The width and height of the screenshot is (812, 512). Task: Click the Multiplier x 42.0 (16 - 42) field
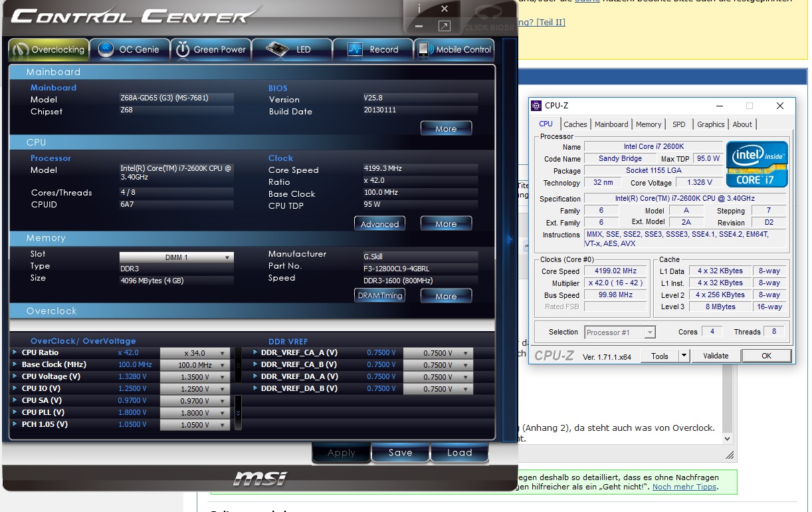pos(615,283)
